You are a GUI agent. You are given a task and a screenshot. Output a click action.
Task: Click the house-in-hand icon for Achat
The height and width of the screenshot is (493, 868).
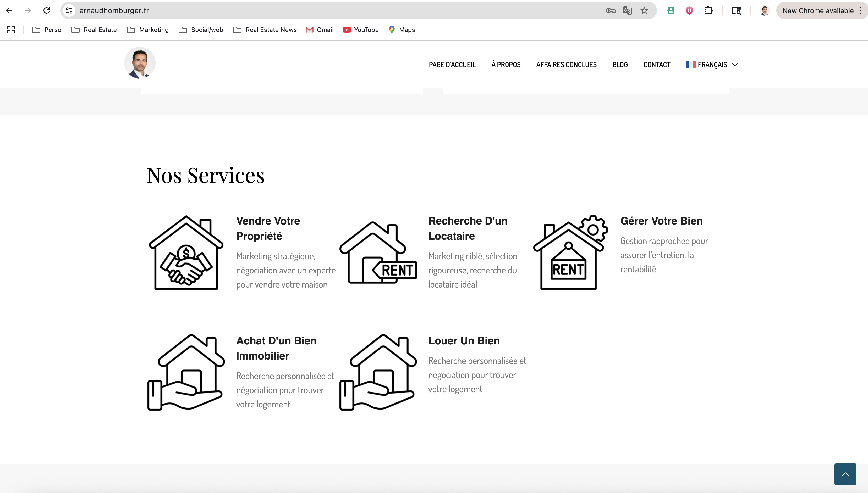(x=186, y=372)
